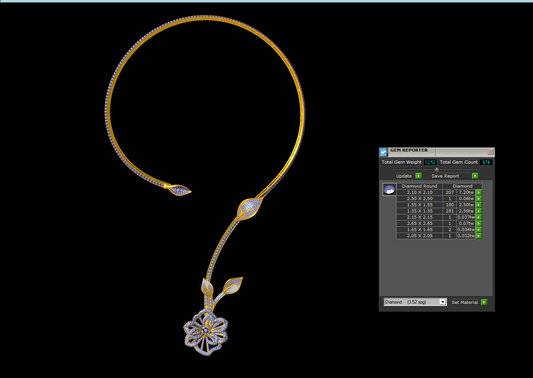The image size is (533, 378).
Task: Click the 2.59tw weight cell
Action: (x=466, y=211)
